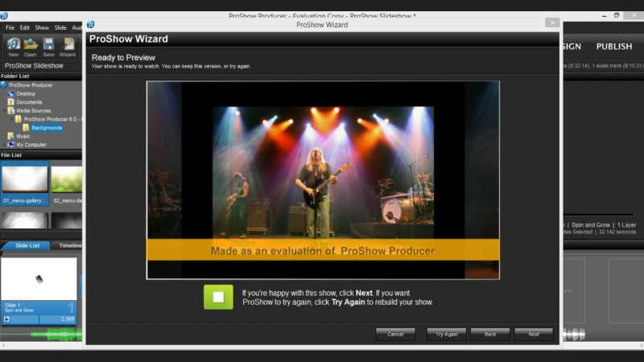Expand the My Computer tree node
This screenshot has height=362, width=644.
tap(4, 145)
